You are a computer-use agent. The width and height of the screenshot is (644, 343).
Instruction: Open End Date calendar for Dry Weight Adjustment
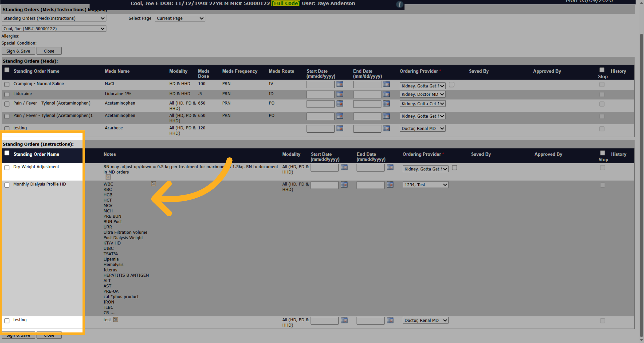pyautogui.click(x=390, y=167)
